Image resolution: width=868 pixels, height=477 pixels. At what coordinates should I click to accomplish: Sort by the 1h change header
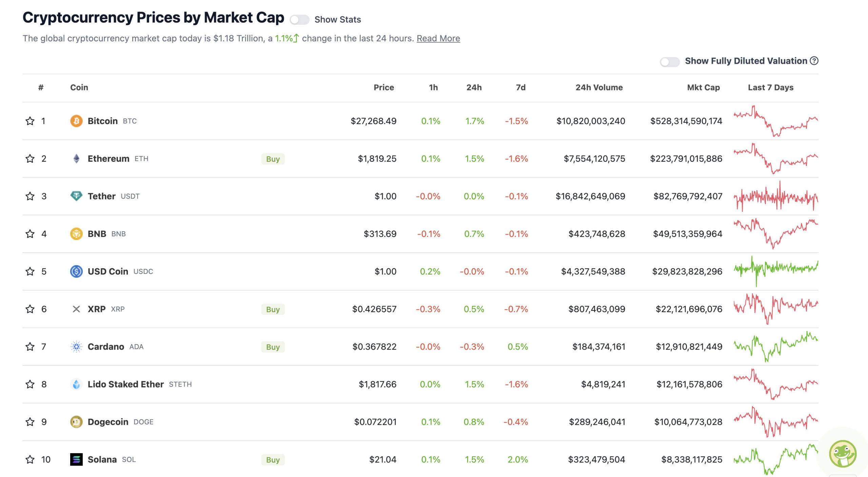[433, 87]
